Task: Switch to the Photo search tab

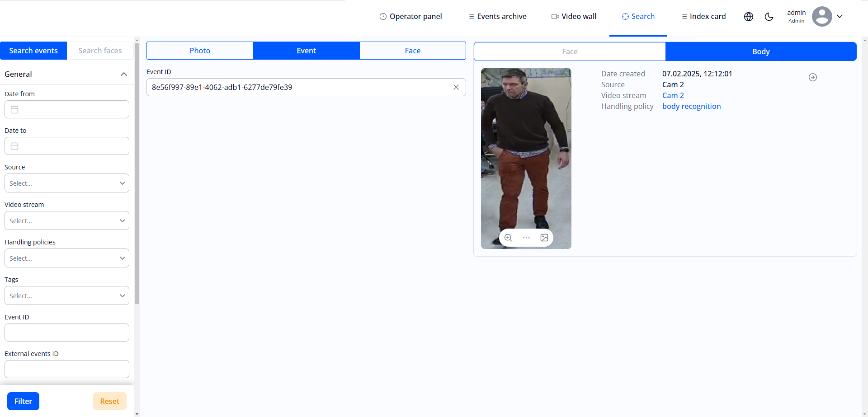Action: click(199, 51)
